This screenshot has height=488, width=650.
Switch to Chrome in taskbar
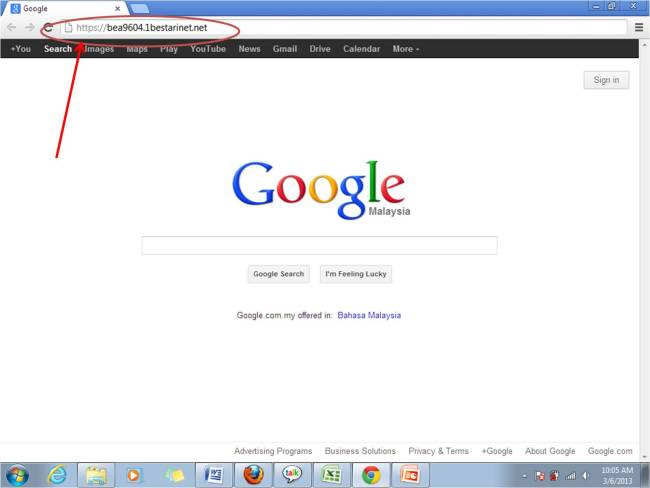click(x=371, y=475)
